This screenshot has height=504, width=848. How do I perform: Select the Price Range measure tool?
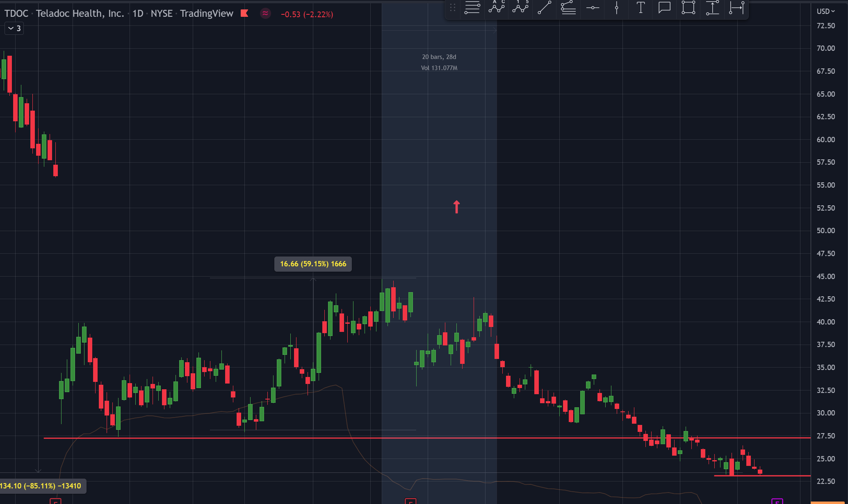(x=713, y=7)
